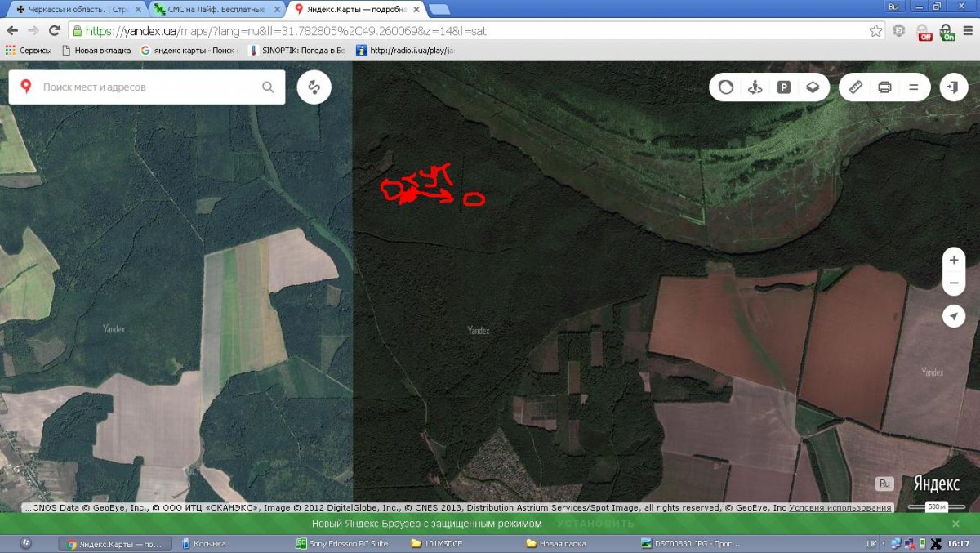Click the browser forward arrow

pos(33,30)
